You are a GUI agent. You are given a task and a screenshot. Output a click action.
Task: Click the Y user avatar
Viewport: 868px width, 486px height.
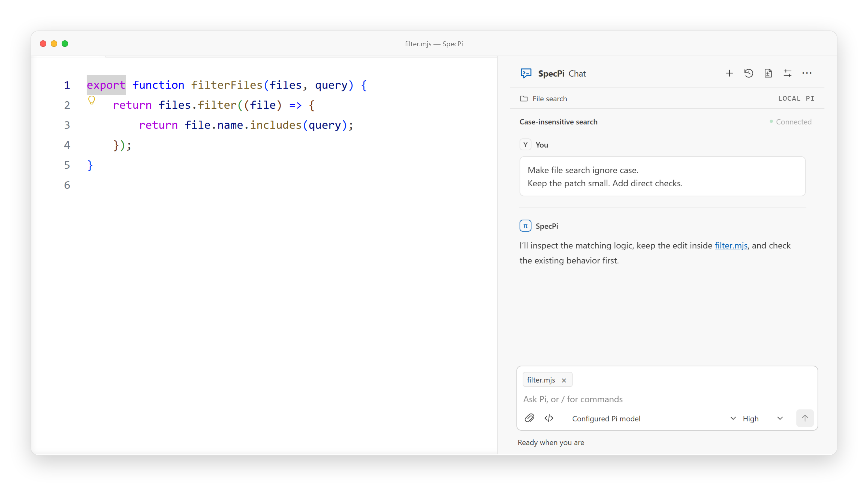click(525, 145)
